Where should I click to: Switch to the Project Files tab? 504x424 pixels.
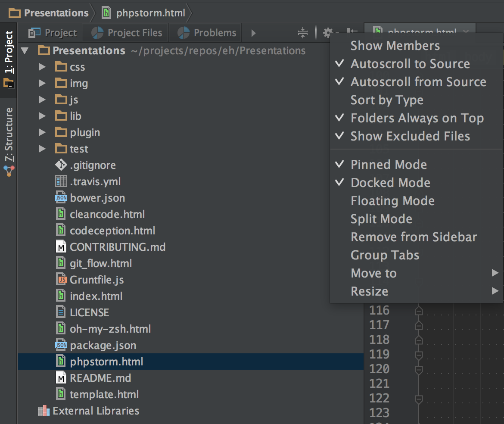coord(128,33)
